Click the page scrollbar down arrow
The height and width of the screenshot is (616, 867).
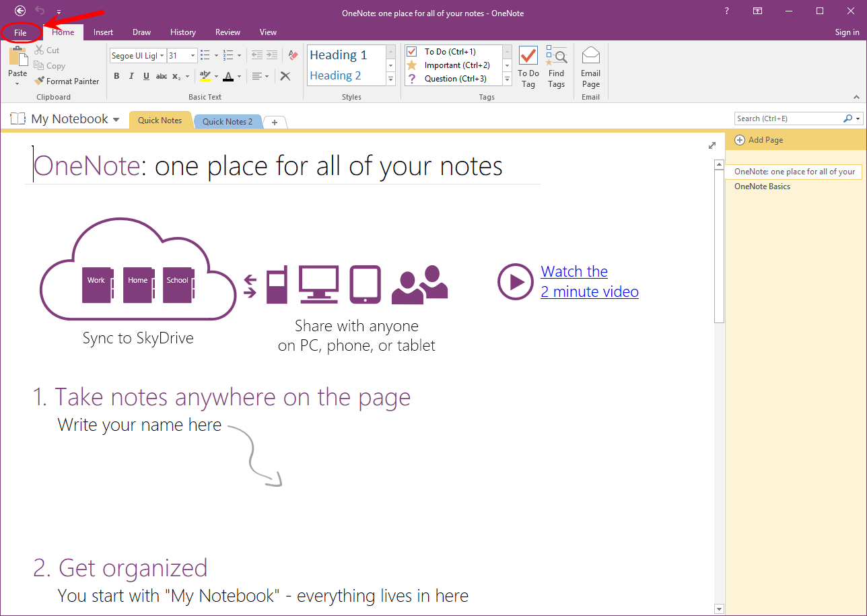click(719, 609)
